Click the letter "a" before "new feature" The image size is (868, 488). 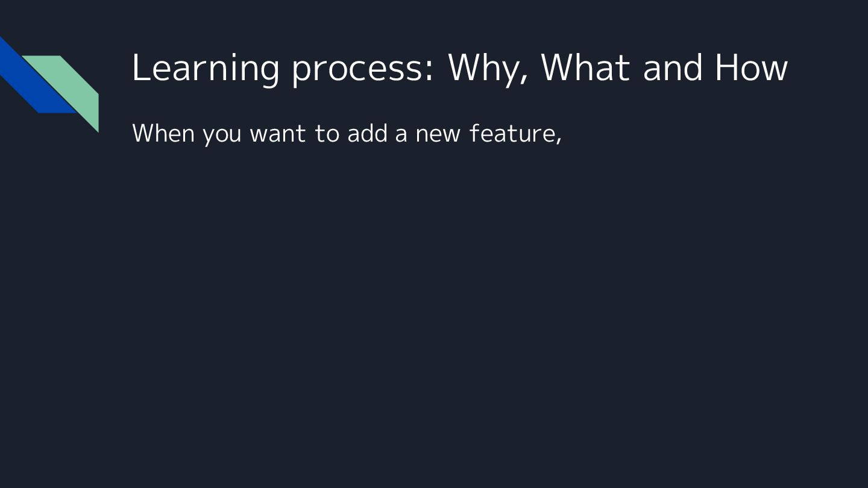401,134
